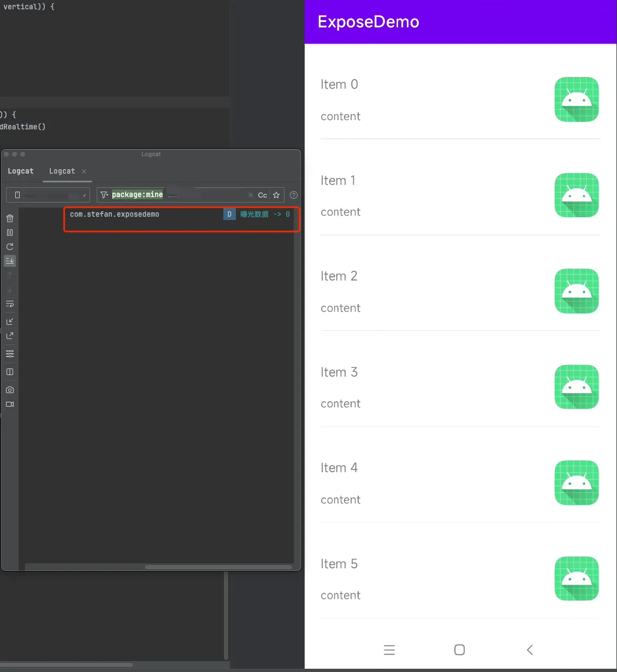Toggle soft-wrap in Logcat
This screenshot has height=672, width=617.
coord(10,304)
